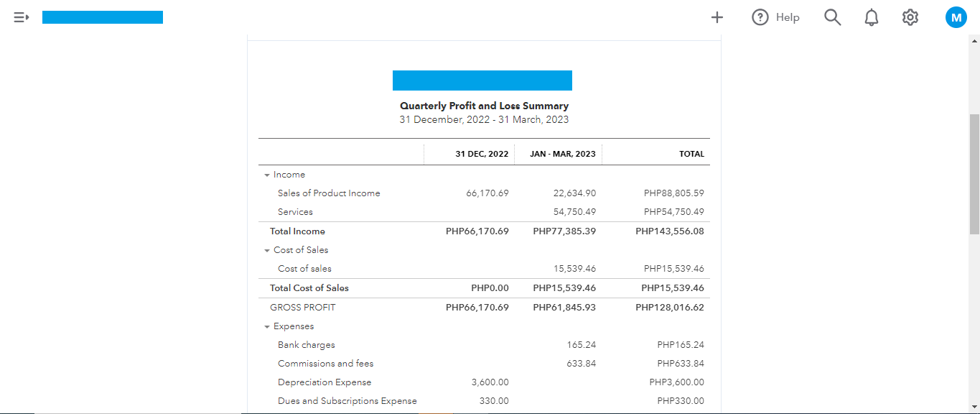Click Bank charges amount 165.24
Image resolution: width=980 pixels, height=414 pixels.
tap(581, 345)
